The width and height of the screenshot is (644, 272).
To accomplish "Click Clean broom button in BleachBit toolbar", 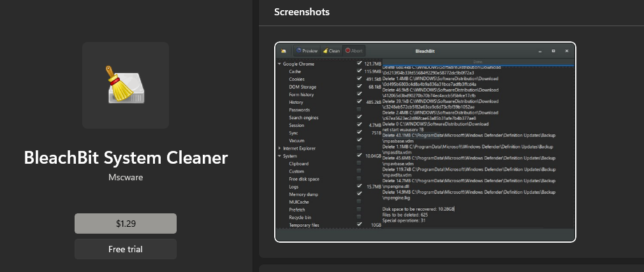I will (x=332, y=51).
